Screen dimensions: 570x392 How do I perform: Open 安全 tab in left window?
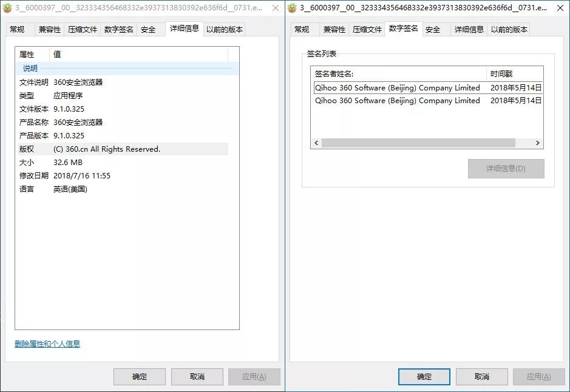click(x=151, y=29)
